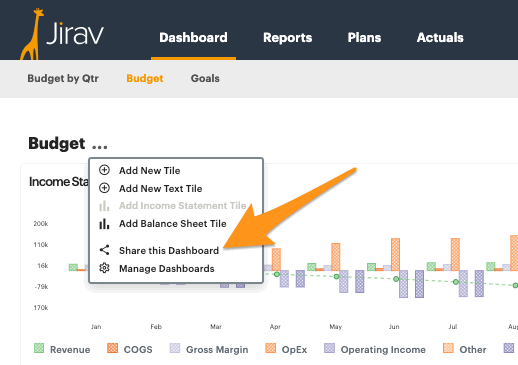Screen dimensions: 518x365
Task: Open the Goals dashboard
Action: tap(205, 78)
